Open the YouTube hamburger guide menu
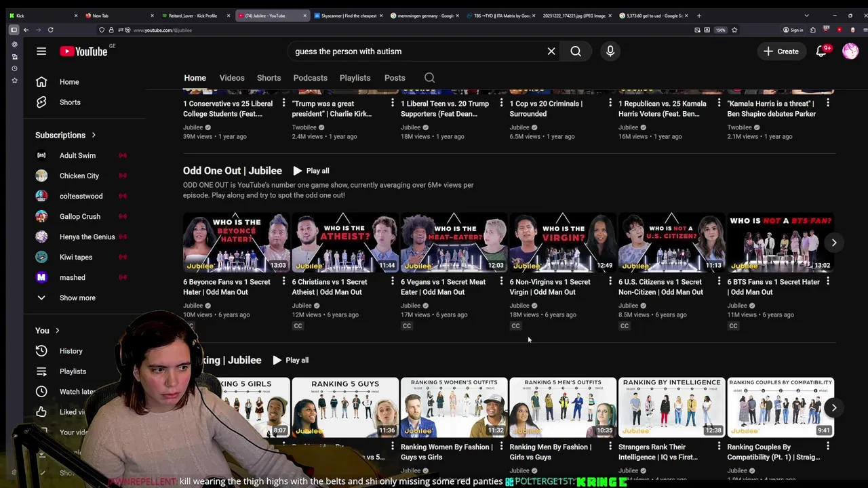 coord(41,52)
